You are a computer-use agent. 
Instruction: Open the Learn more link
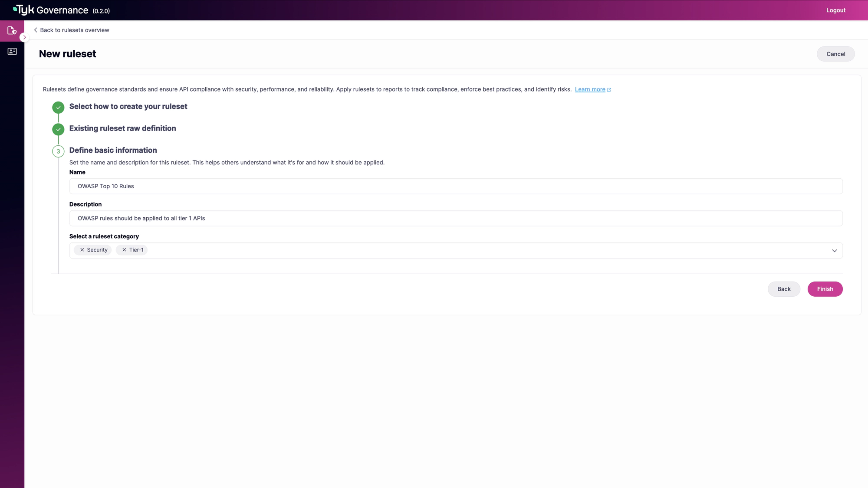590,89
